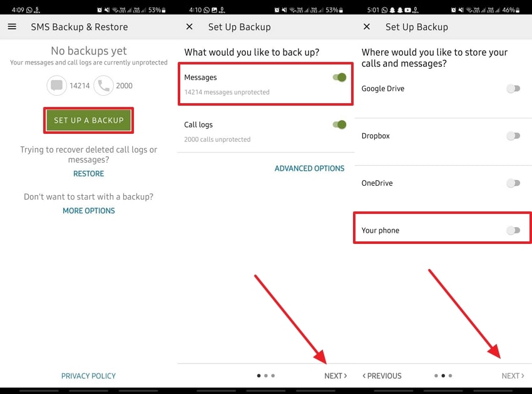Turn on the OneDrive toggle
The width and height of the screenshot is (532, 394).
513,183
